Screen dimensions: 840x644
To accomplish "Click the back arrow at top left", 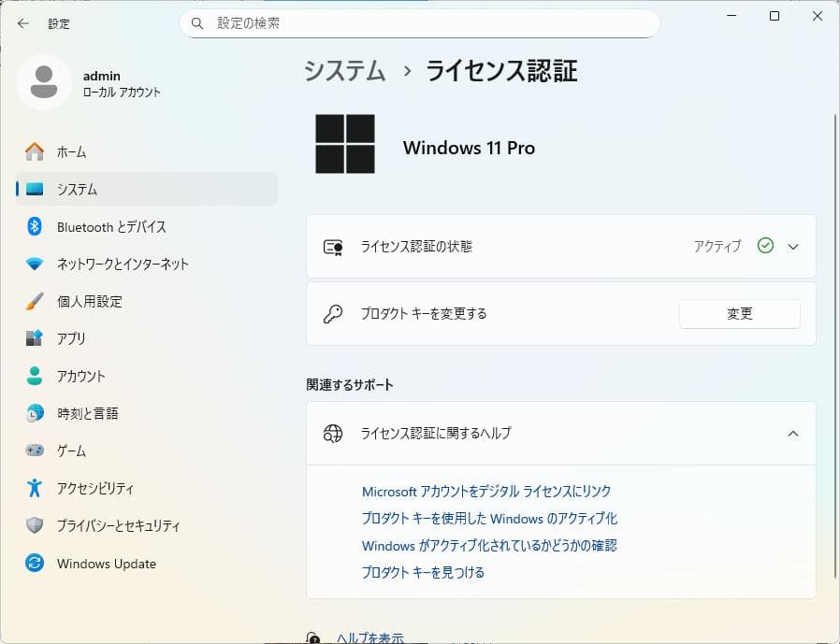I will [x=22, y=23].
